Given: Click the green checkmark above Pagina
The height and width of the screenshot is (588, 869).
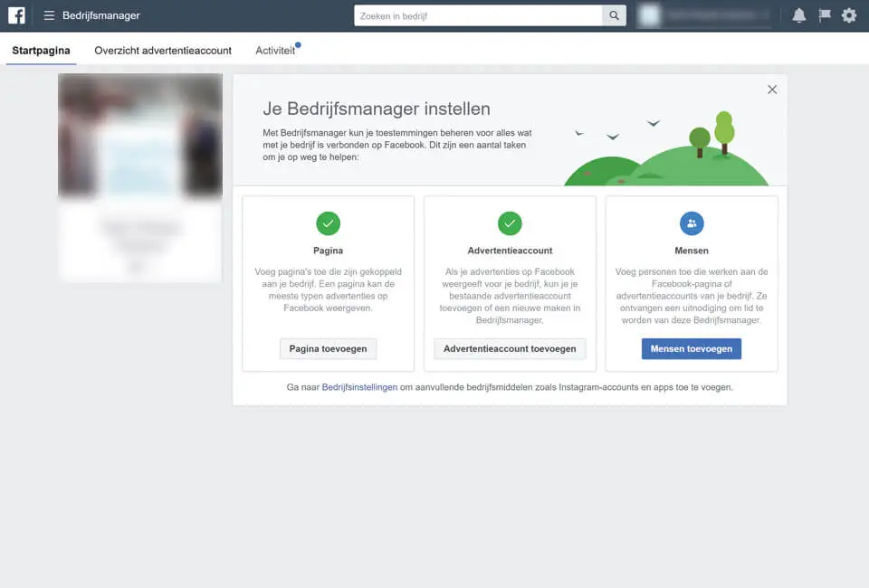Looking at the screenshot, I should (328, 223).
